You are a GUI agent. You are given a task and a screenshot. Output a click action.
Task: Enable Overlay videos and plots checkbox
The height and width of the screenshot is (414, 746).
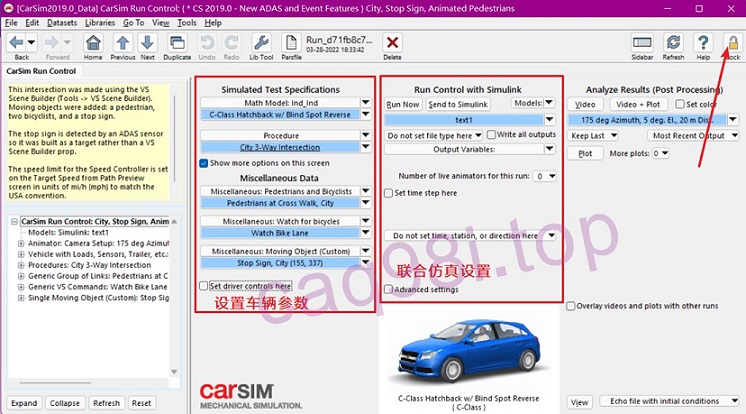(x=571, y=306)
